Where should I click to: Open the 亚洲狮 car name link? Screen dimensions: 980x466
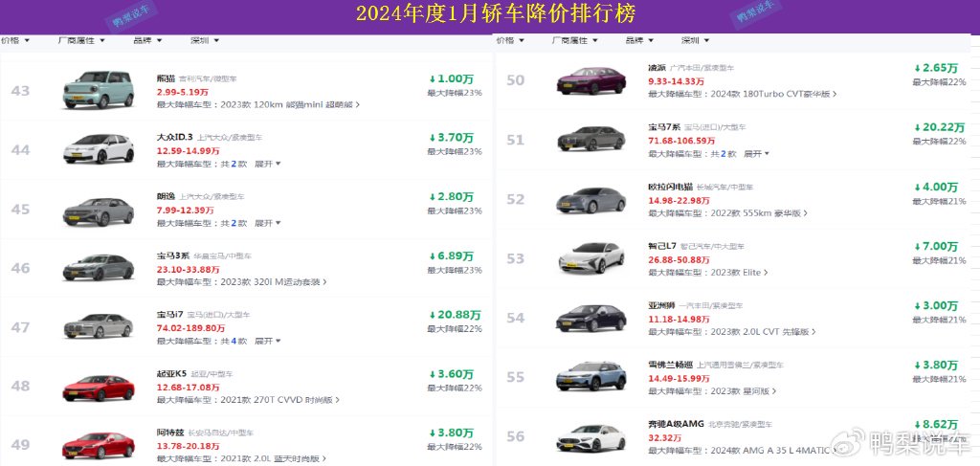pyautogui.click(x=662, y=305)
